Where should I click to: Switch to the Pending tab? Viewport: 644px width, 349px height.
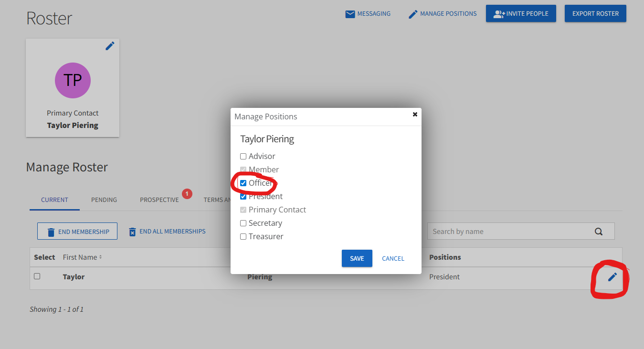point(104,200)
